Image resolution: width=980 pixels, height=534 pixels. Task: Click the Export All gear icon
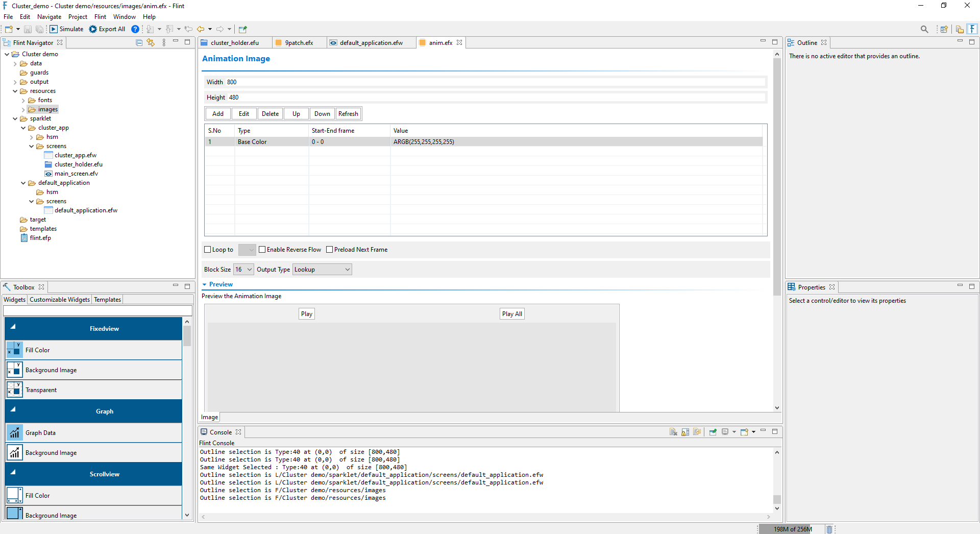[x=93, y=29]
